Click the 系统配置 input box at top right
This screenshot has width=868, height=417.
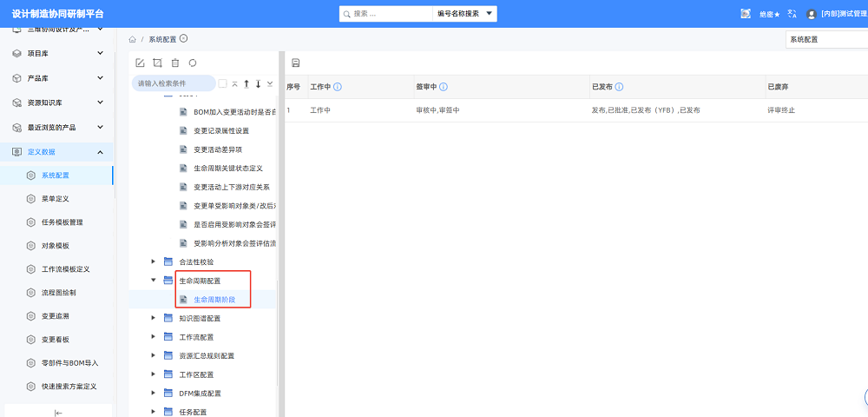click(x=826, y=40)
